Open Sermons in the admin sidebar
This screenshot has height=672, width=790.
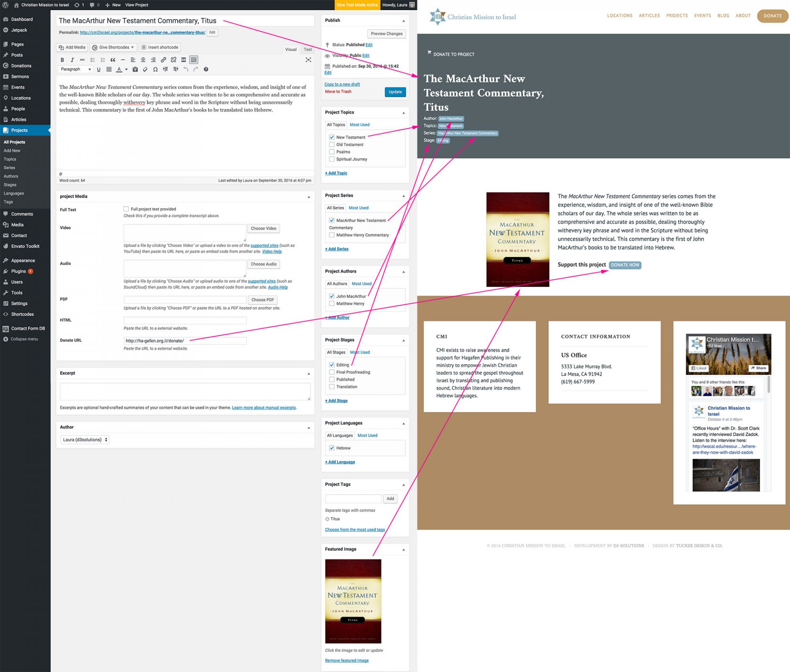[x=20, y=77]
